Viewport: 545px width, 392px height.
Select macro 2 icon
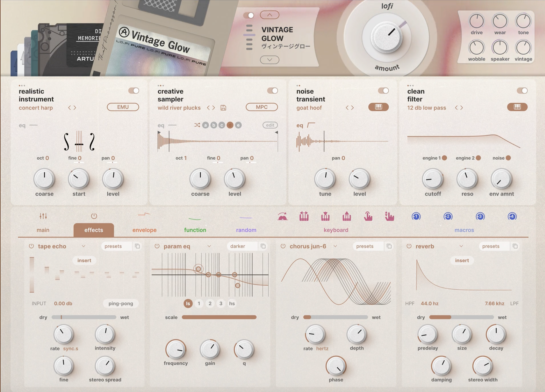tap(448, 216)
